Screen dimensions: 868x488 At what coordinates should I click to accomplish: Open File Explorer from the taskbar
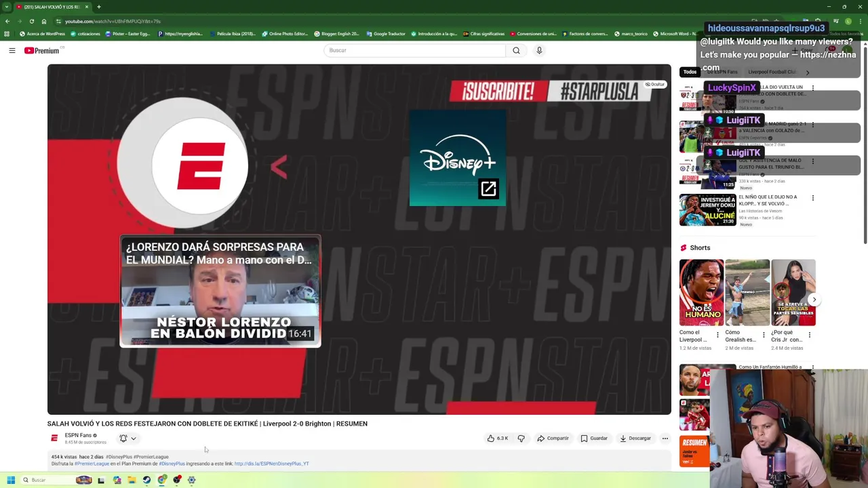click(132, 480)
